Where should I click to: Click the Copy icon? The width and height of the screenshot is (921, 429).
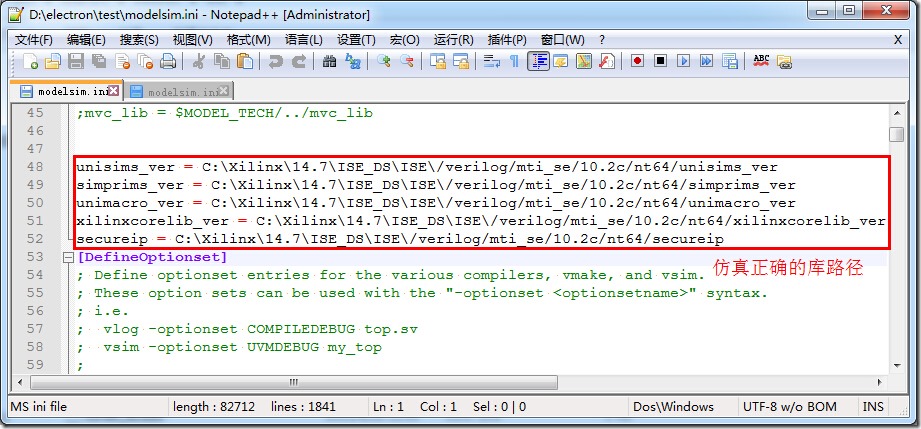[221, 61]
